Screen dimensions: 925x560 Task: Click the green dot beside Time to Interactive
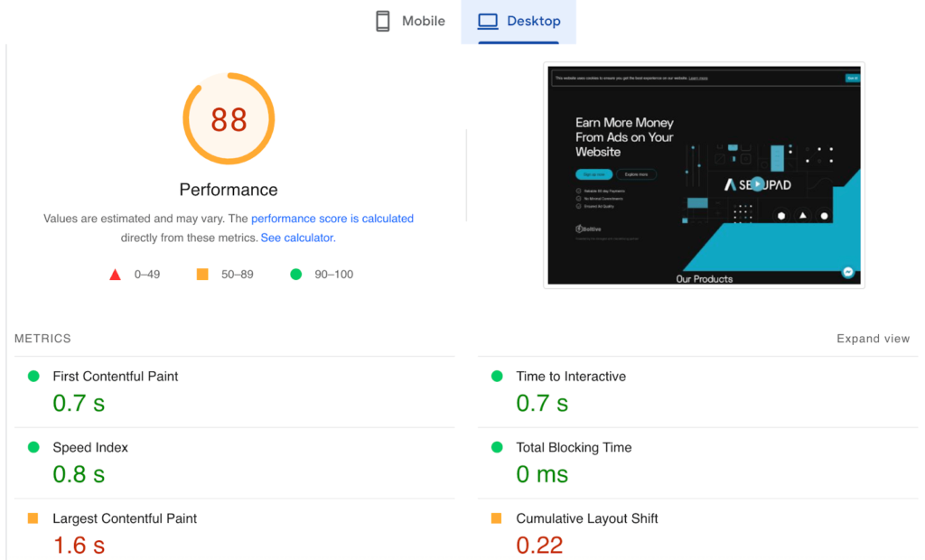496,377
